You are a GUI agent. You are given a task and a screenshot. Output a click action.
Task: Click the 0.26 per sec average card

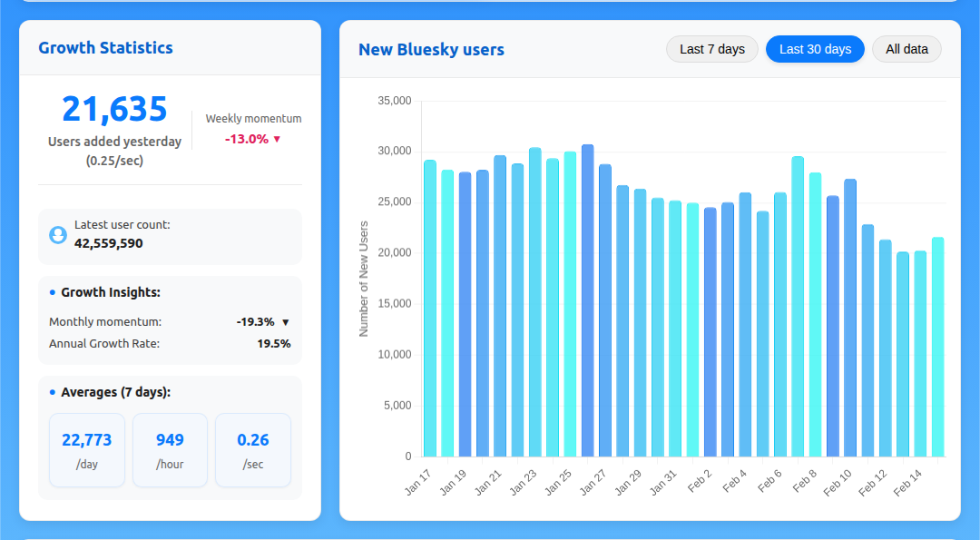click(x=252, y=450)
